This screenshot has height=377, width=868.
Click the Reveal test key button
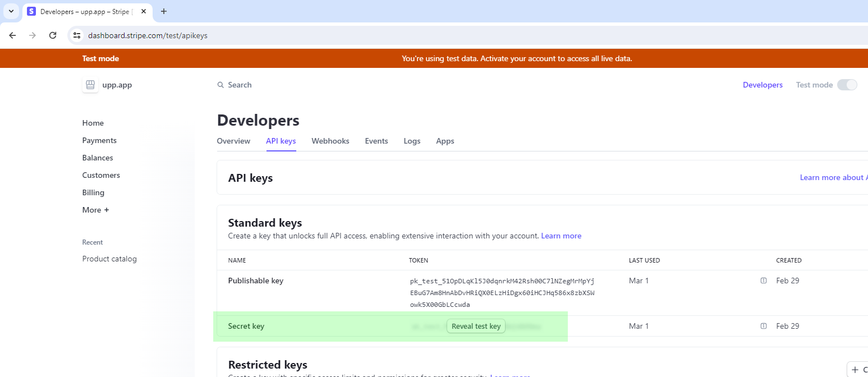click(x=476, y=326)
